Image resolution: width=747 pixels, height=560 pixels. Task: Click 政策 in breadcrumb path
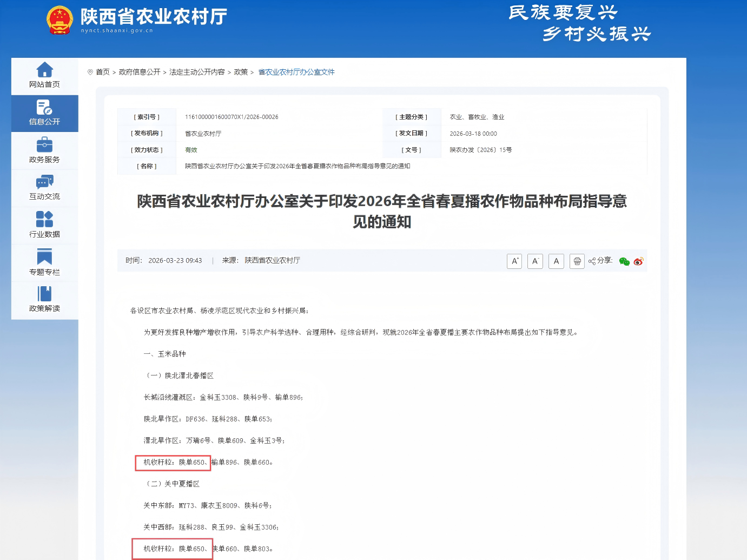click(241, 72)
